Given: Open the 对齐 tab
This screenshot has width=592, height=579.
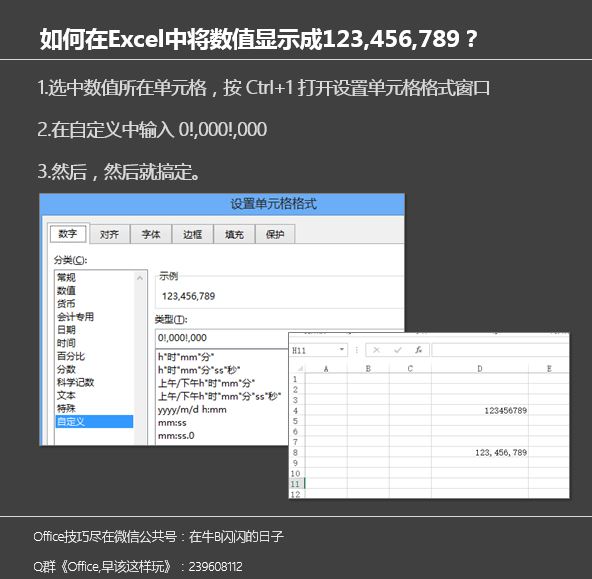Looking at the screenshot, I should [x=109, y=234].
